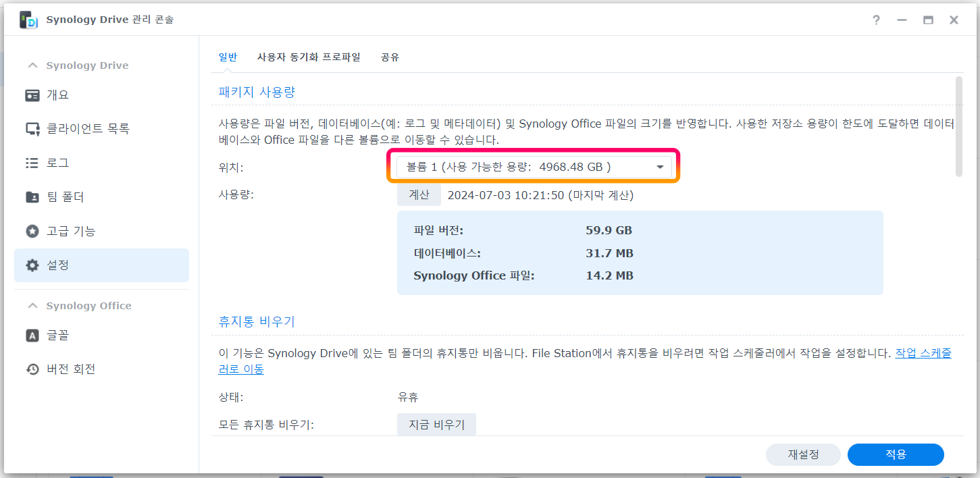Click the 14.2 MB Office file value
Viewport: 980px width, 478px height.
tap(609, 275)
